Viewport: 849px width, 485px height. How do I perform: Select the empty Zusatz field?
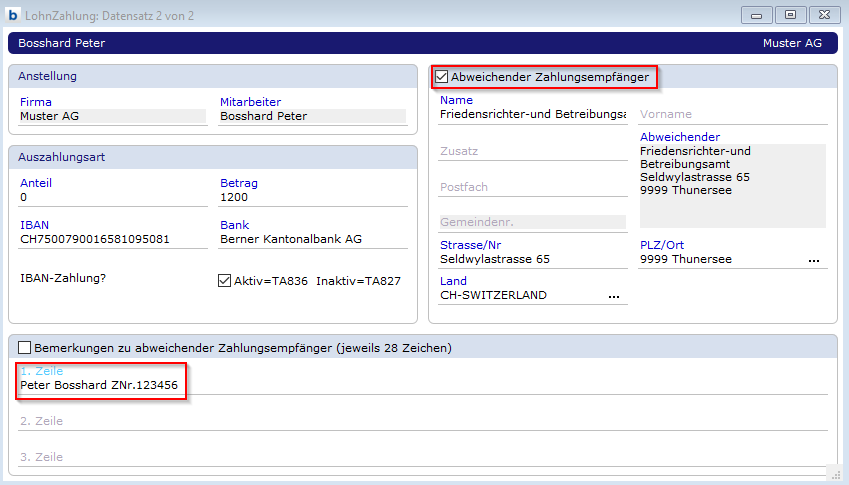[532, 151]
